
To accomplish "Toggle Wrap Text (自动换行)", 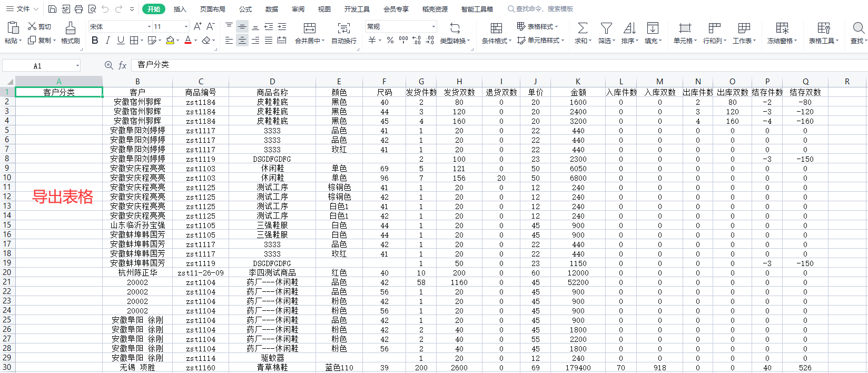I will point(343,28).
